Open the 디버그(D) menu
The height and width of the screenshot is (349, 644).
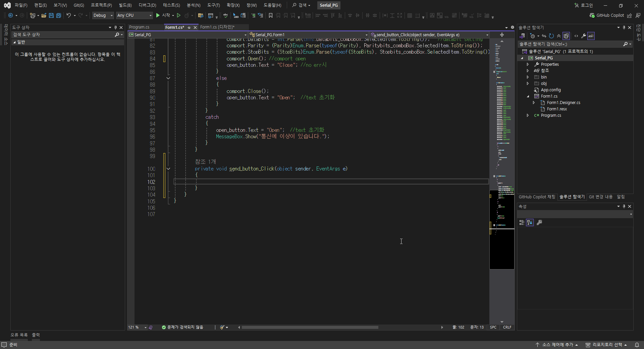[147, 5]
